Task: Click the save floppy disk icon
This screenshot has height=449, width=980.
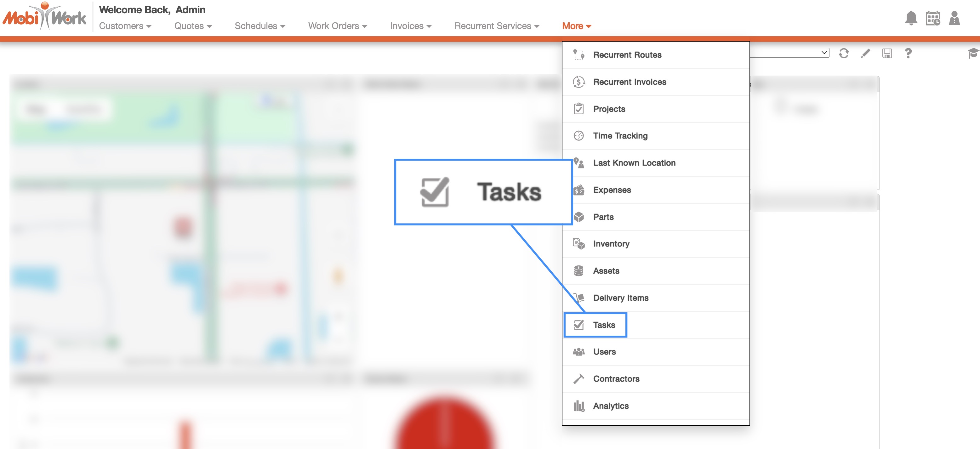Action: [x=887, y=53]
